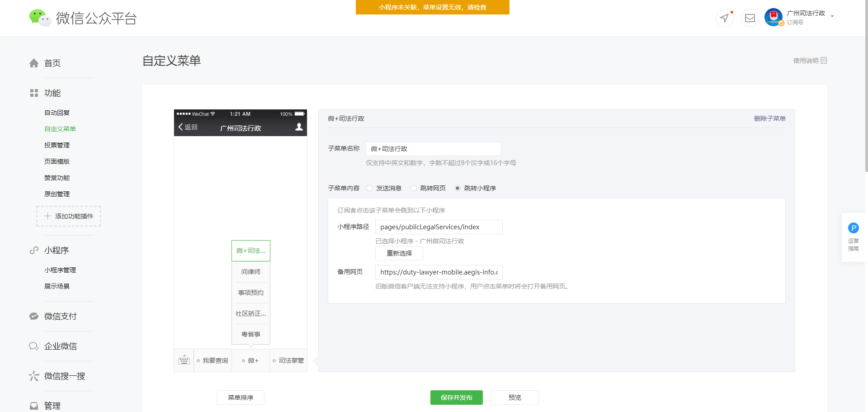
Task: Open 原创管理 menu item
Action: point(57,194)
